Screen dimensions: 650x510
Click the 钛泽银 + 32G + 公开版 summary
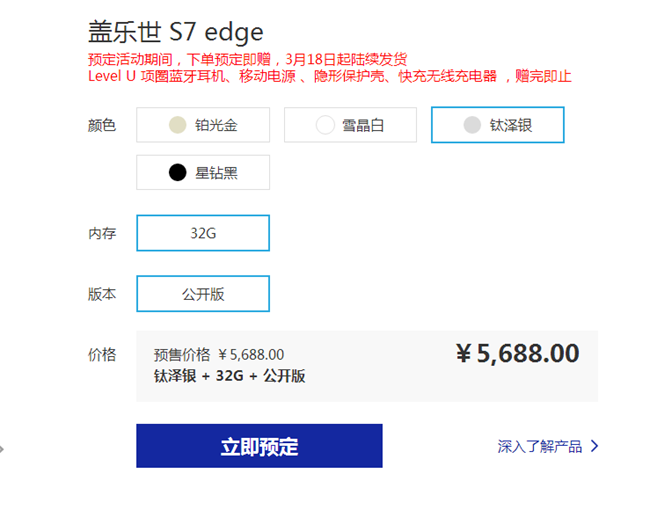(x=229, y=376)
